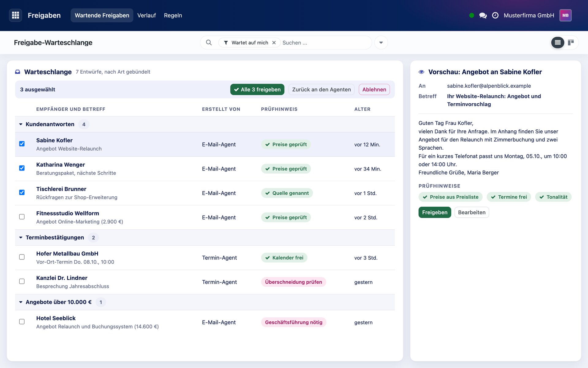
Task: Open the Regeln tab
Action: 173,15
